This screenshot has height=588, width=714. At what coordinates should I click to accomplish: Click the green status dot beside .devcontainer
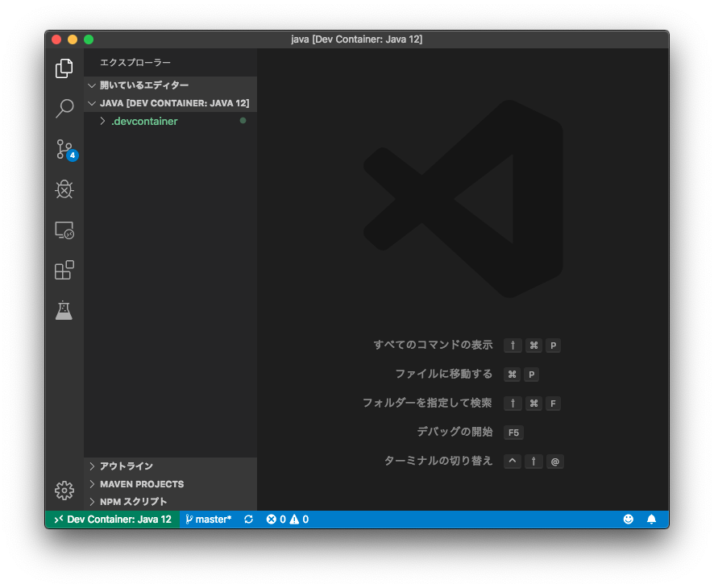click(243, 121)
